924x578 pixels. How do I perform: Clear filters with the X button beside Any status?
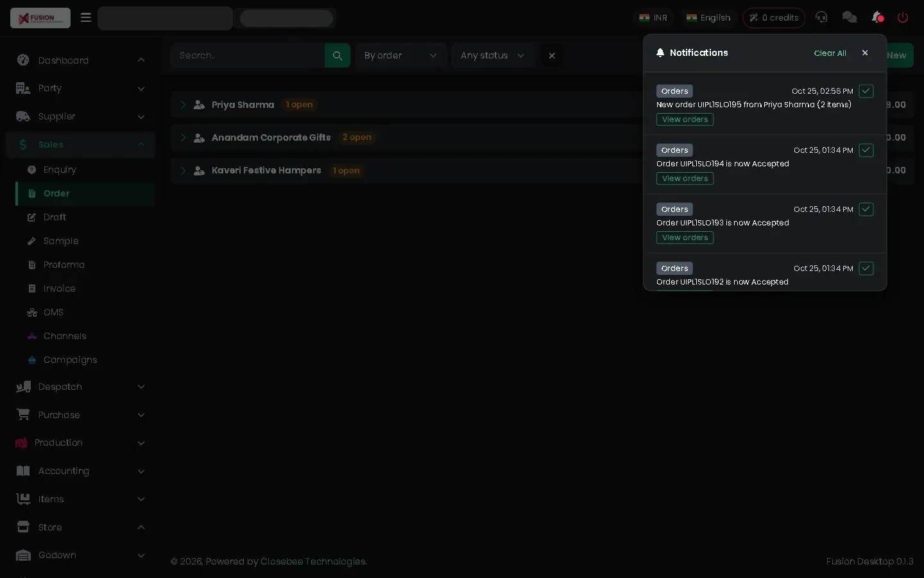552,55
